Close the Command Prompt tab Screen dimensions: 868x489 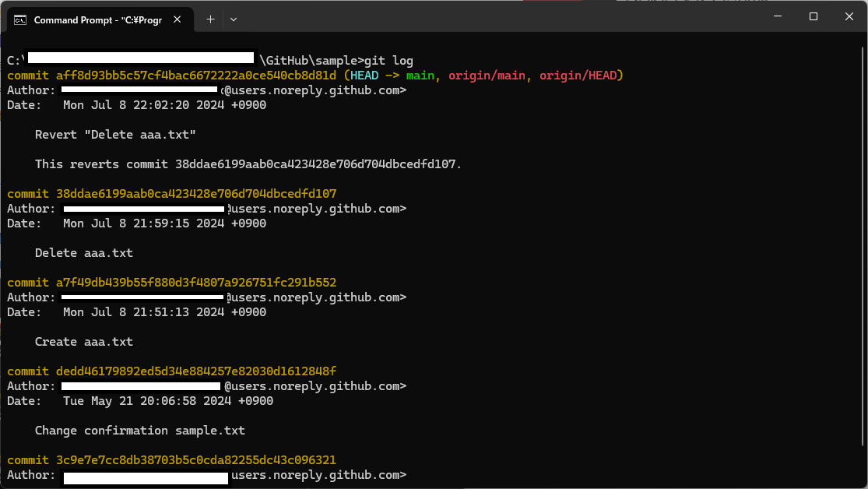pyautogui.click(x=177, y=19)
